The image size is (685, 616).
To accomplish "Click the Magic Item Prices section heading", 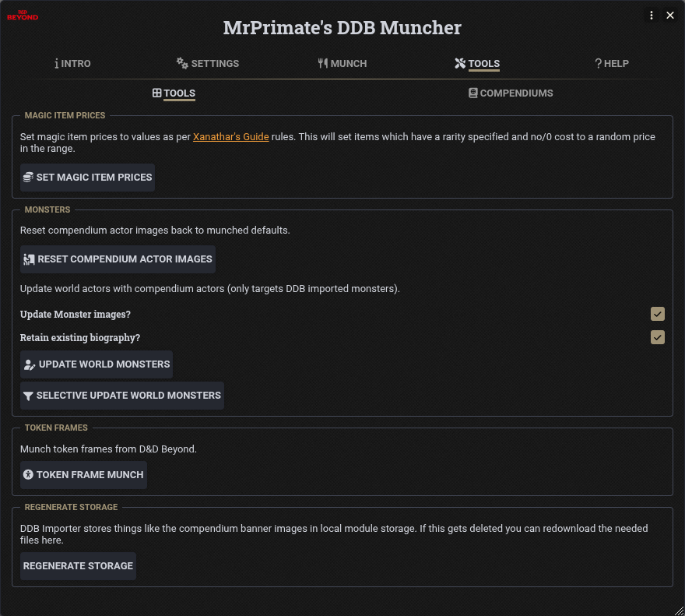I will click(65, 115).
